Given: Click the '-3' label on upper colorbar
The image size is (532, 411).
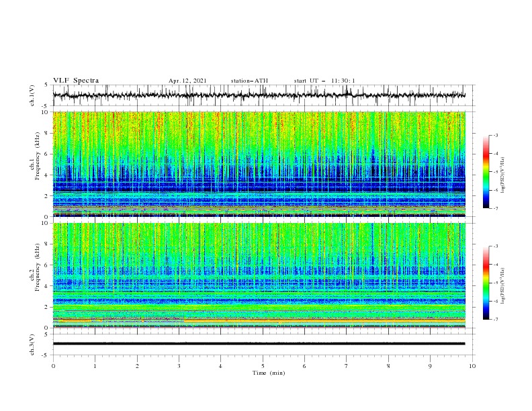Looking at the screenshot, I should point(496,135).
